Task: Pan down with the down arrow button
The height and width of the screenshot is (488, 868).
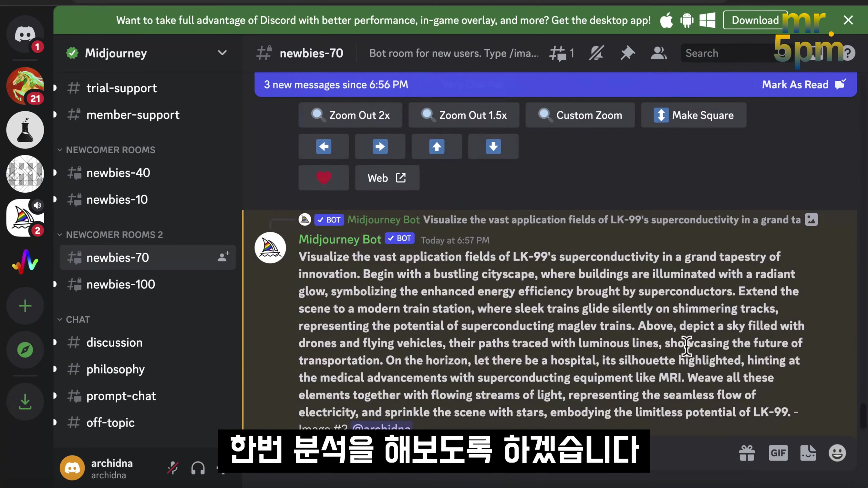Action: tap(493, 147)
